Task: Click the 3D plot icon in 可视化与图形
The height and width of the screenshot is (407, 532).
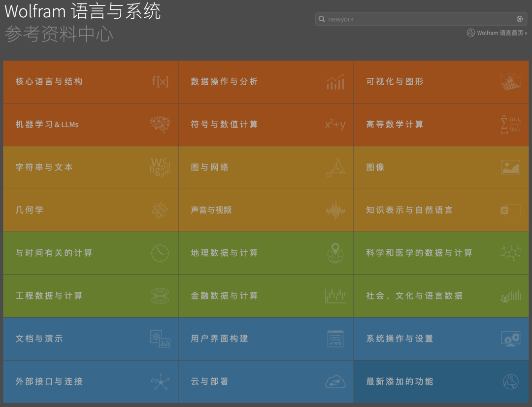Action: pyautogui.click(x=511, y=82)
